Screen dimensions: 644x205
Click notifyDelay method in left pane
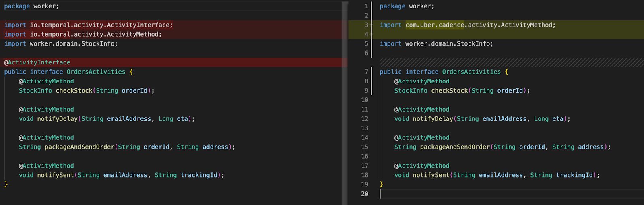coord(57,119)
